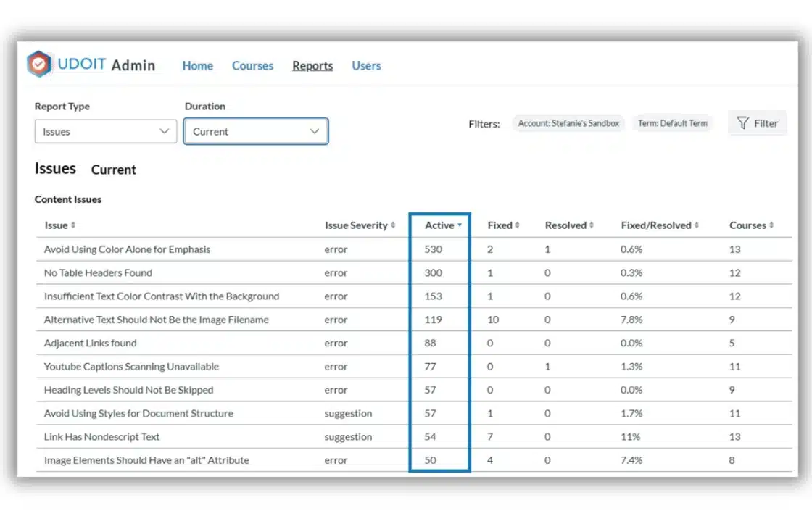Sort by Resolved column arrows

[591, 226]
